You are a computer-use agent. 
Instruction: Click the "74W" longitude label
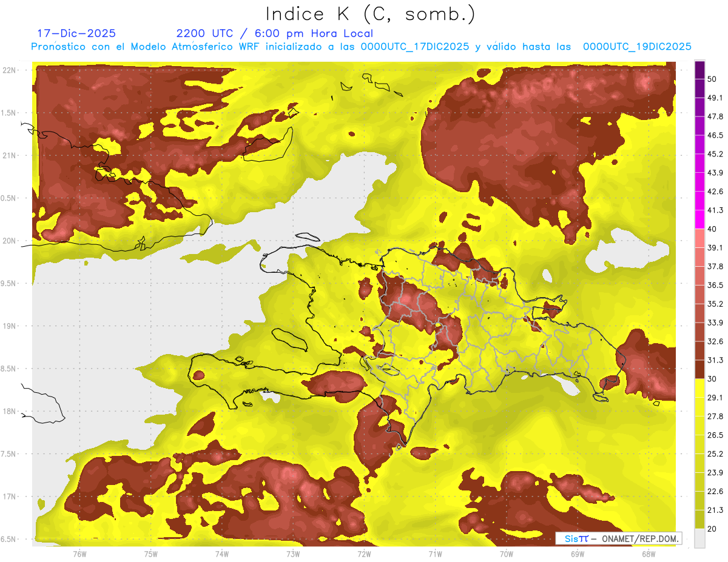[222, 554]
